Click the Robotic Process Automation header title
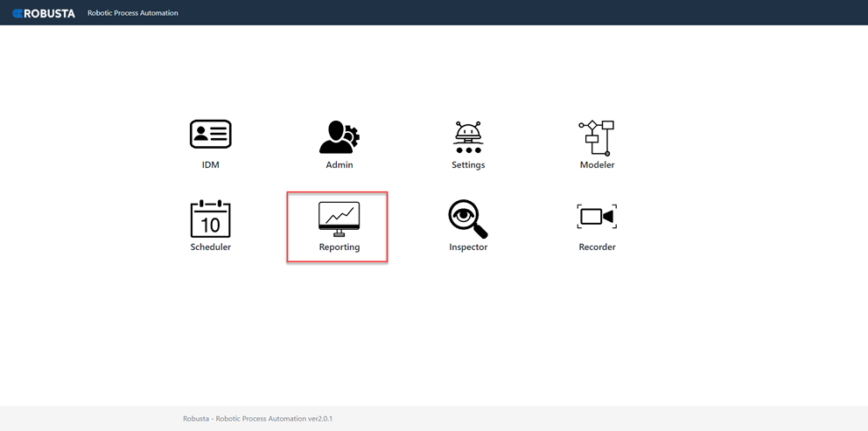Screen dimensions: 868x431 (133, 13)
